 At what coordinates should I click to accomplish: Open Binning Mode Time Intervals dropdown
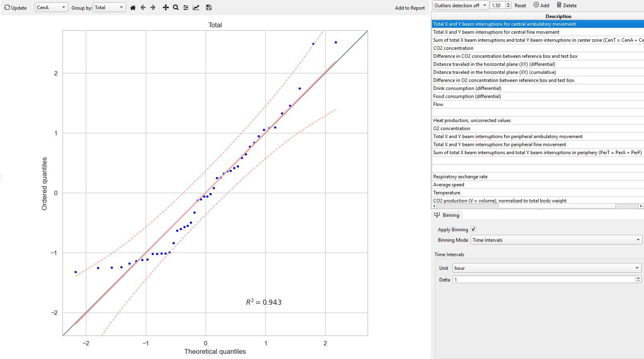556,240
